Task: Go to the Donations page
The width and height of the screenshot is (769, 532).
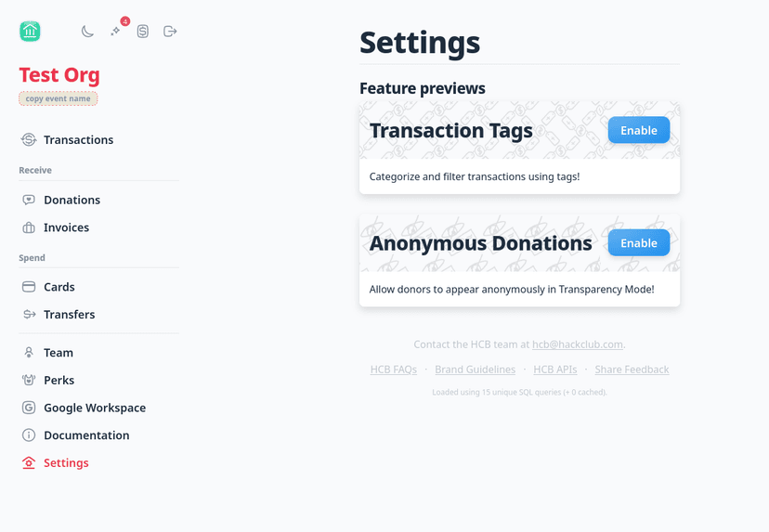Action: click(72, 201)
